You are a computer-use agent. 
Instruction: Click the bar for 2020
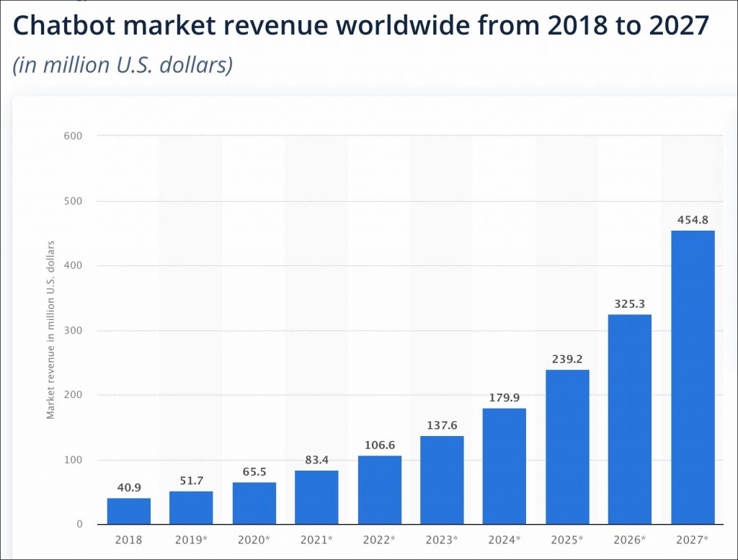coord(254,503)
